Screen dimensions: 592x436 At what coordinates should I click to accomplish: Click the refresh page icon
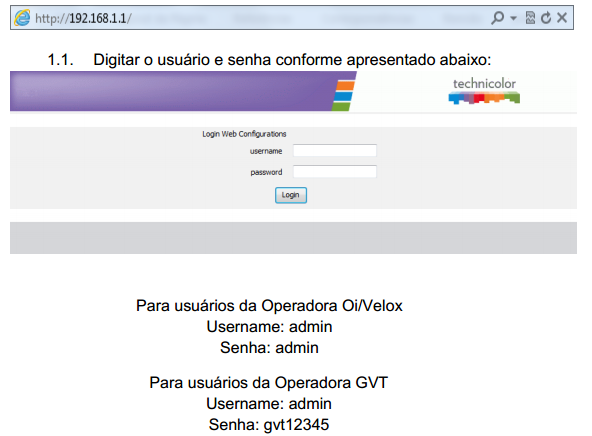click(x=546, y=17)
